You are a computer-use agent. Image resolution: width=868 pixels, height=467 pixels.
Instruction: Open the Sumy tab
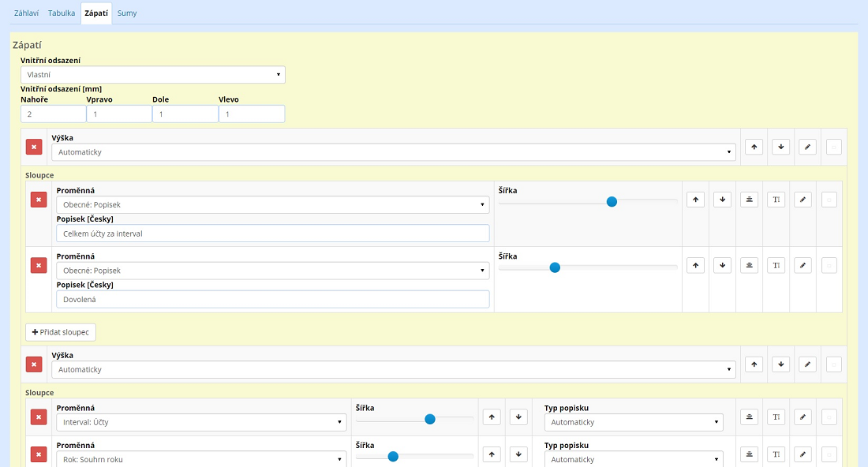(127, 13)
